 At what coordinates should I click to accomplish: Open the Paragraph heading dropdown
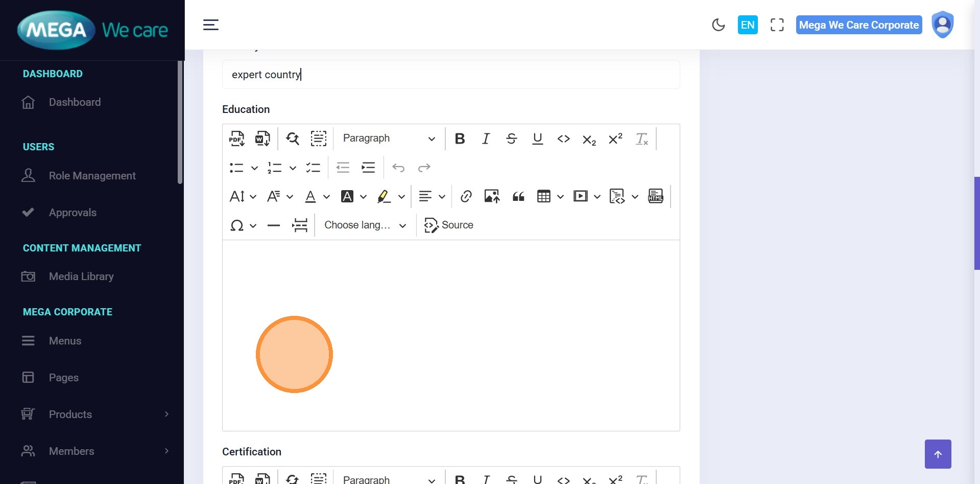(389, 139)
